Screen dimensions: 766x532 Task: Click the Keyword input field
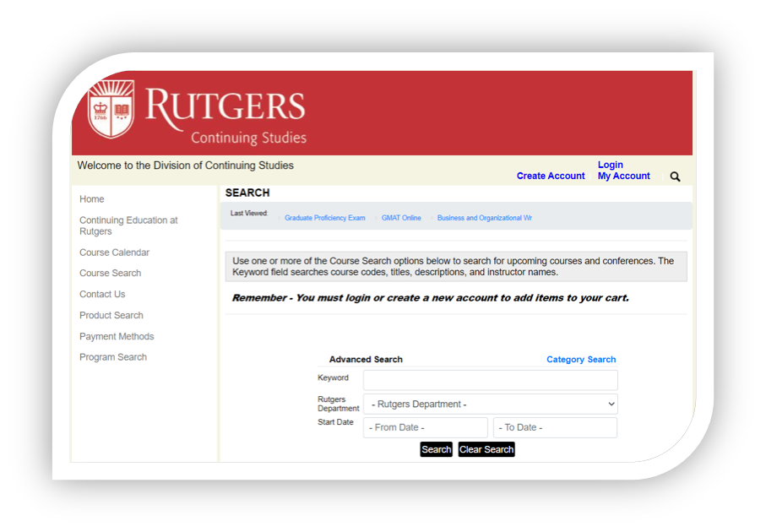click(x=490, y=380)
